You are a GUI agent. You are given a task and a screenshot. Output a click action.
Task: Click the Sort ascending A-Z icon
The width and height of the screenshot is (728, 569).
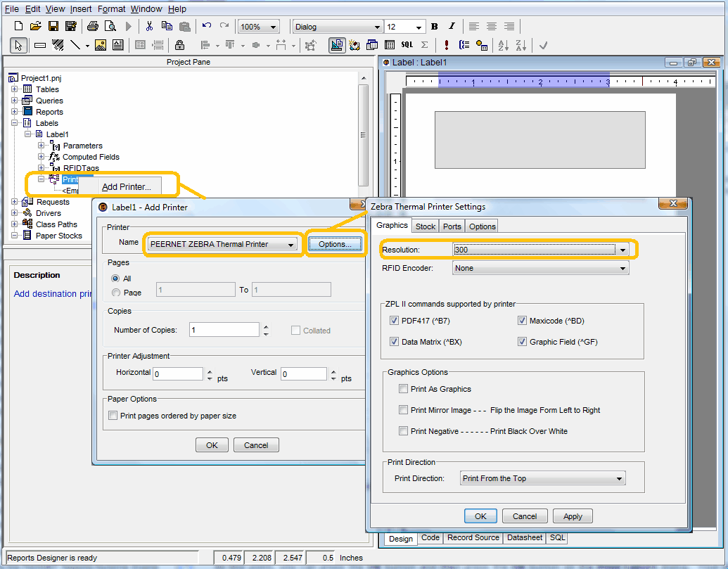coord(504,45)
